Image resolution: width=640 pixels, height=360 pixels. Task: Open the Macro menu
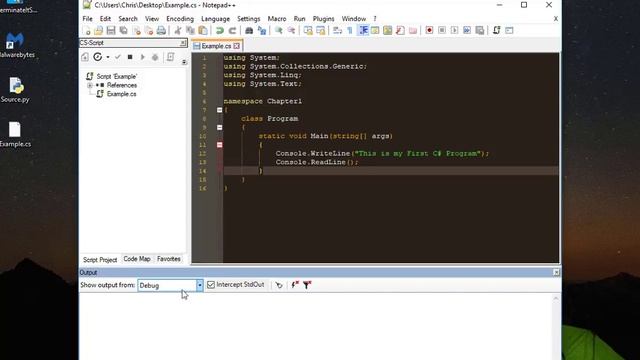(x=277, y=19)
